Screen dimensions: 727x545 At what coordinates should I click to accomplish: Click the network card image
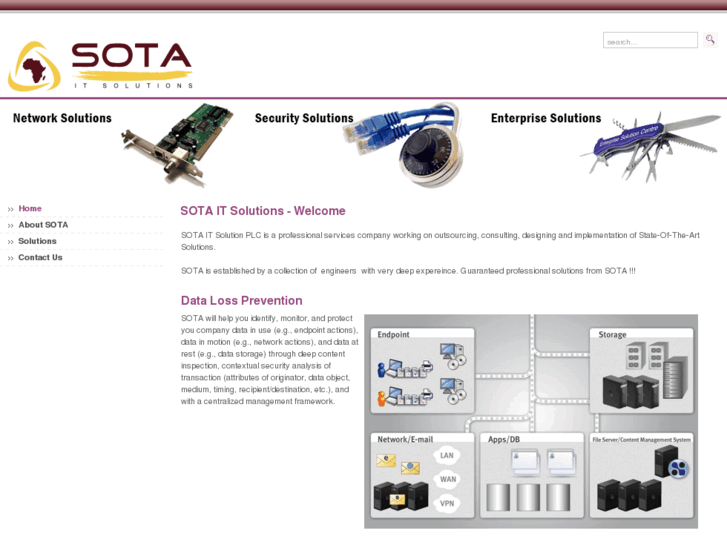177,144
